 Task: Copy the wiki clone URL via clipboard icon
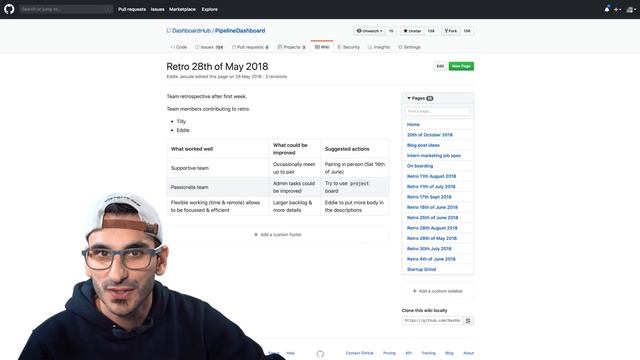468,320
